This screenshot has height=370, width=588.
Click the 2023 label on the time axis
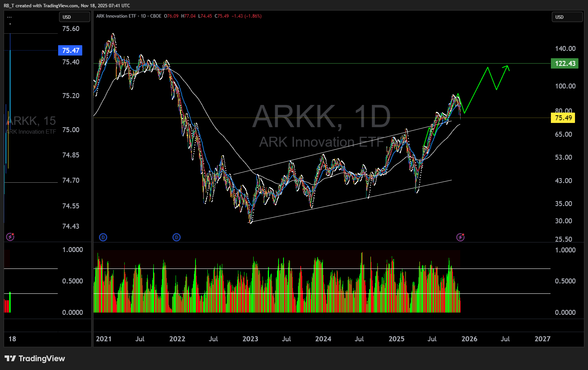(x=250, y=339)
